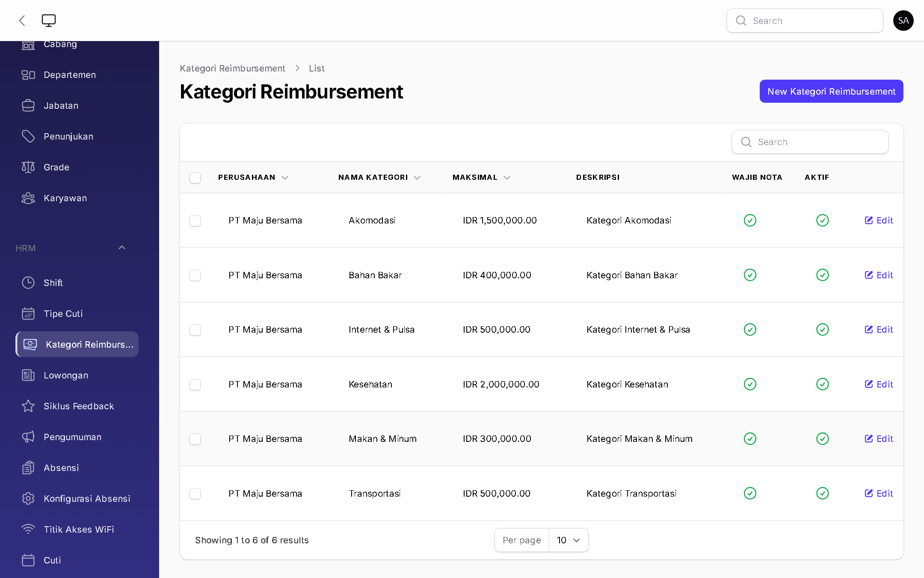Open Tipe Cuti menu item

coord(77,314)
